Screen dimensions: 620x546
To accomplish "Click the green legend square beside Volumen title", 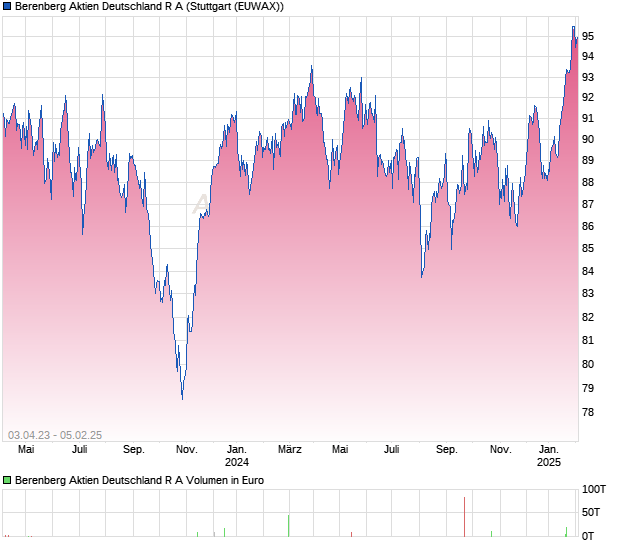I will [7, 480].
